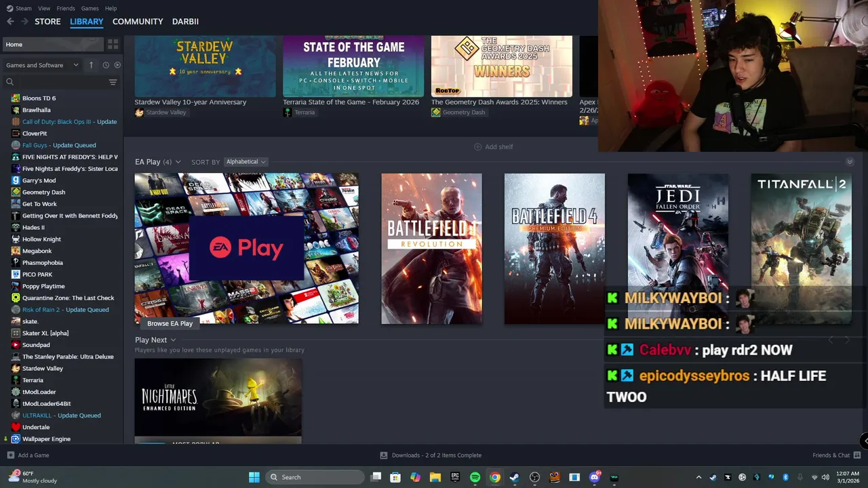Click the Hades II game icon
Screen dimensions: 868x488
pyautogui.click(x=16, y=227)
